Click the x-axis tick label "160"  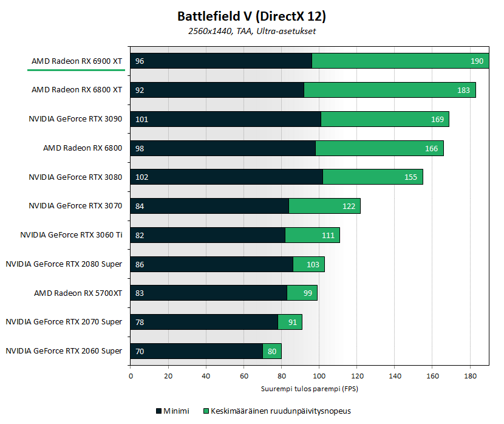click(432, 376)
